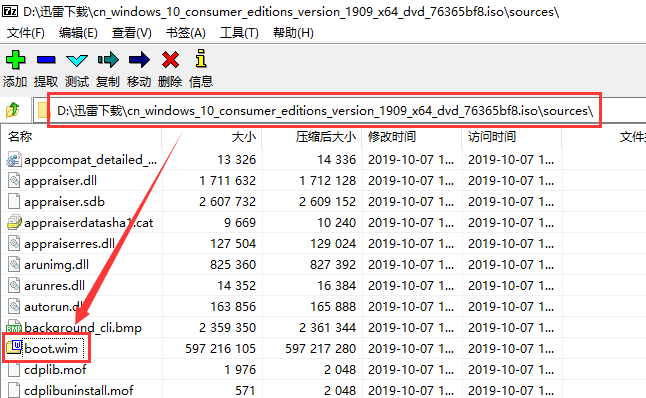Click the appraiserdatasha1.cat file icon
Viewport: 646px width, 398px height.
coord(14,222)
